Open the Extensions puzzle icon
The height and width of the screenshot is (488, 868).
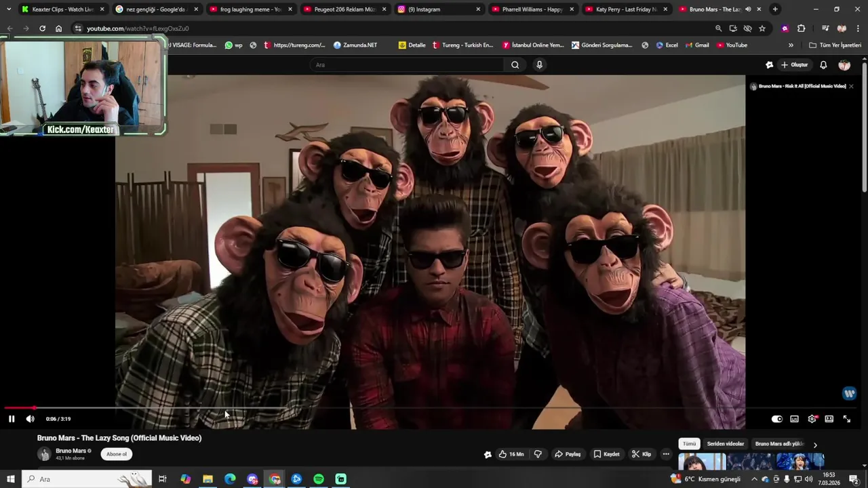pos(801,28)
